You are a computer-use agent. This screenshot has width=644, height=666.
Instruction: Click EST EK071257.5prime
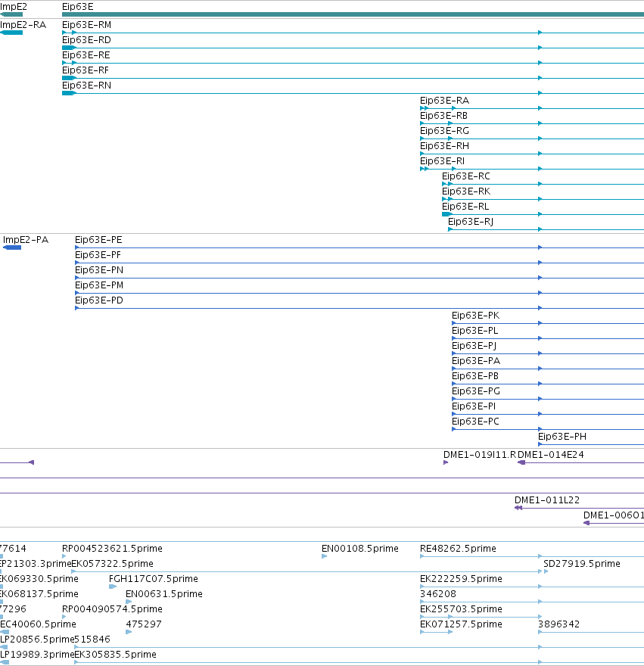click(x=461, y=624)
